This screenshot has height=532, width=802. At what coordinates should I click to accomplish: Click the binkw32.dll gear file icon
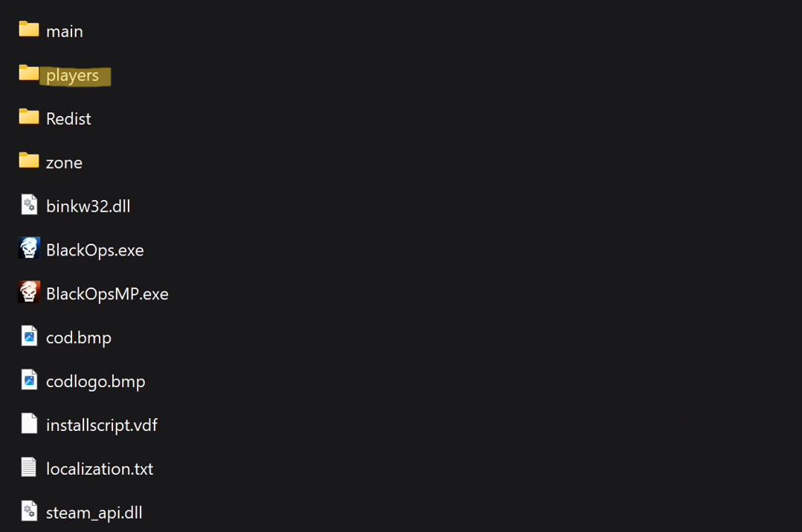pos(29,204)
